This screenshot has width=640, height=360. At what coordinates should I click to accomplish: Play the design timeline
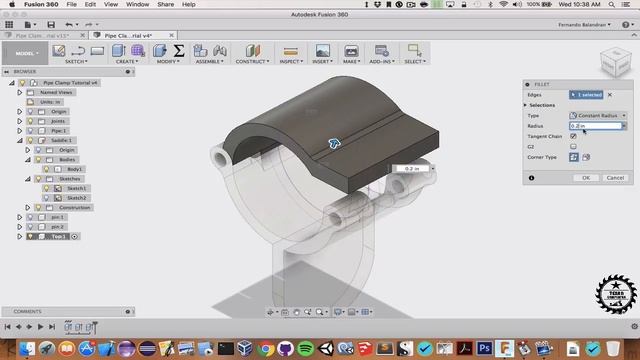40,327
